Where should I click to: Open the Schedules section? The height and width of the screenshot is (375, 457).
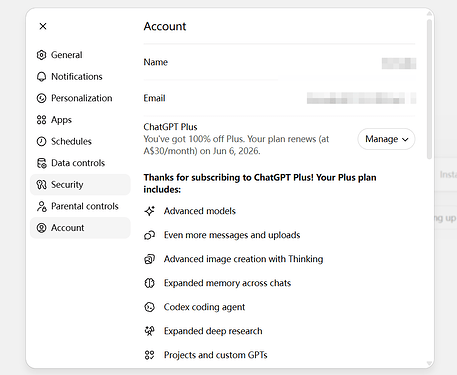[80, 141]
